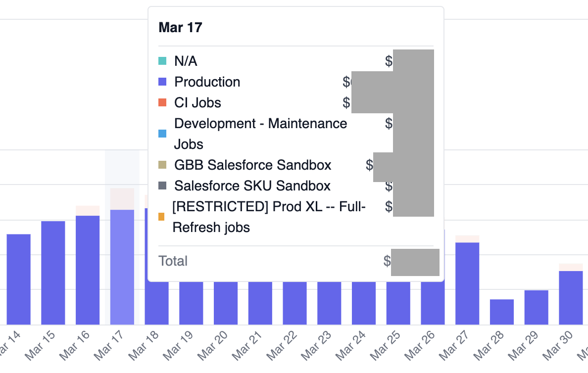Toggle visibility of the Production series
The width and height of the screenshot is (588, 373).
207,82
